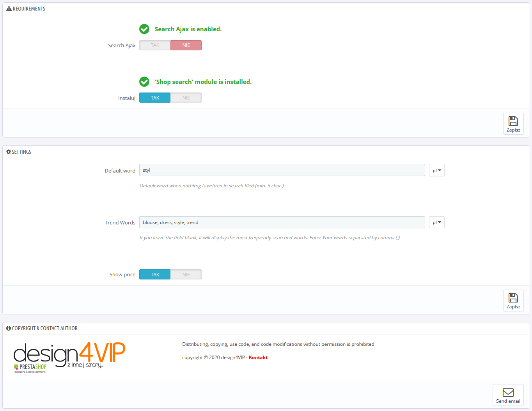Viewport: 532px width, 411px height.
Task: Click COPYRIGHT & CONTACT AUTHOR heading
Action: [x=45, y=328]
